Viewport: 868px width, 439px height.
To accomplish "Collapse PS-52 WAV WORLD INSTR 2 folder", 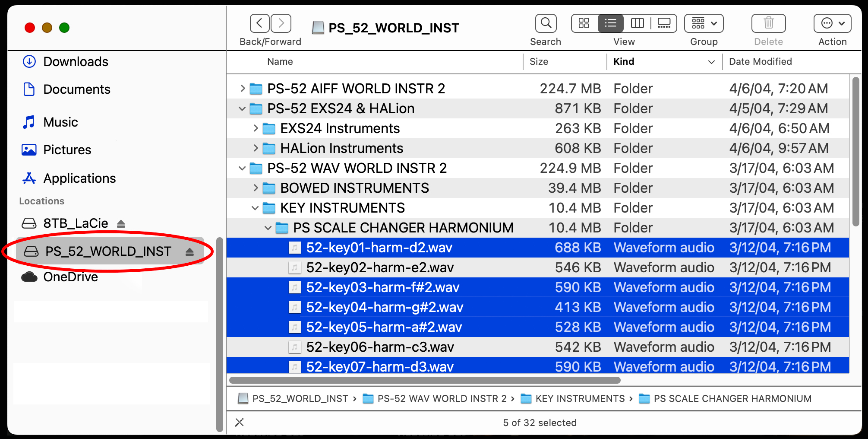I will 243,168.
